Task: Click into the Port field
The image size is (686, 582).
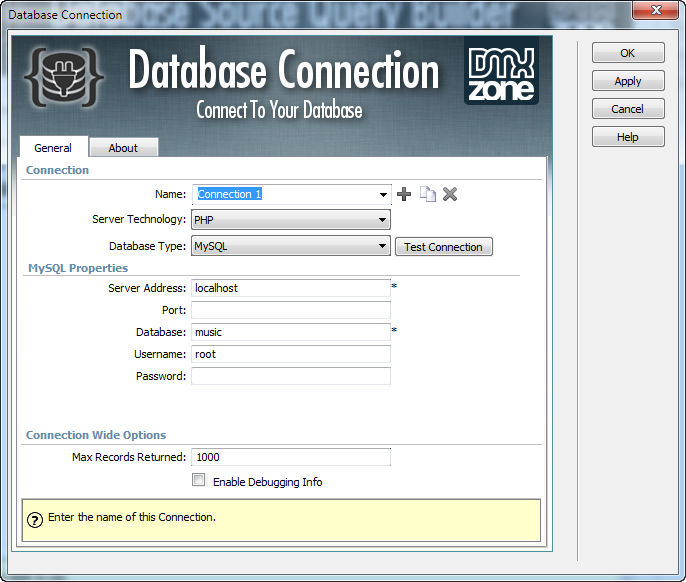Action: (x=291, y=310)
